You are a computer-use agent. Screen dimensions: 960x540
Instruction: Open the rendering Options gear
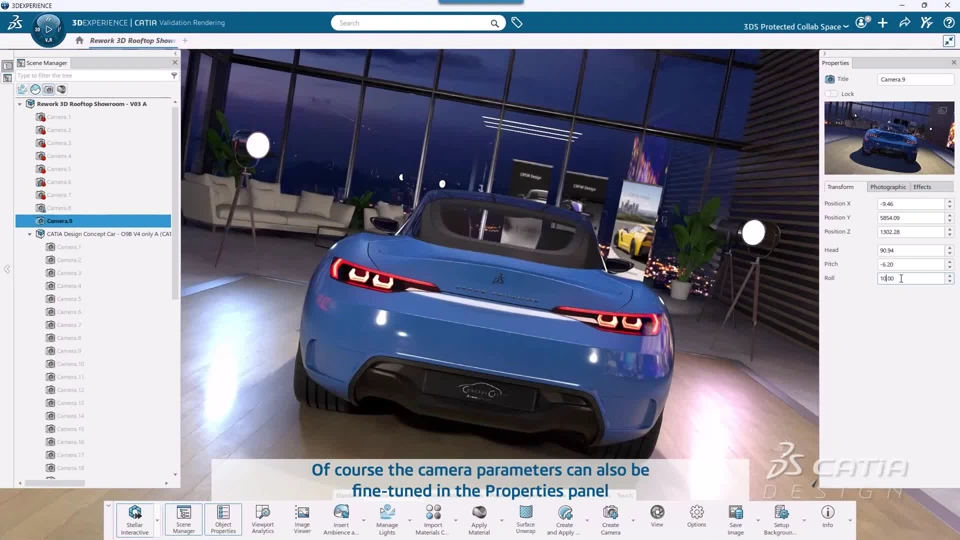(x=697, y=516)
